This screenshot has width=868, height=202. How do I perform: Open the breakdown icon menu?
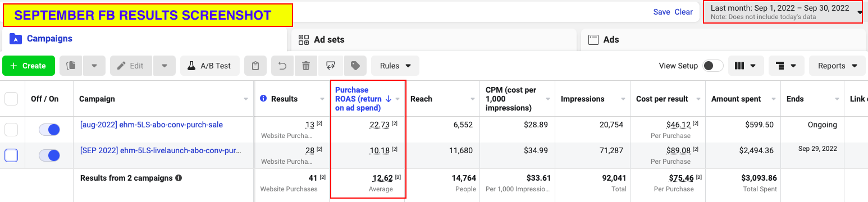click(786, 66)
